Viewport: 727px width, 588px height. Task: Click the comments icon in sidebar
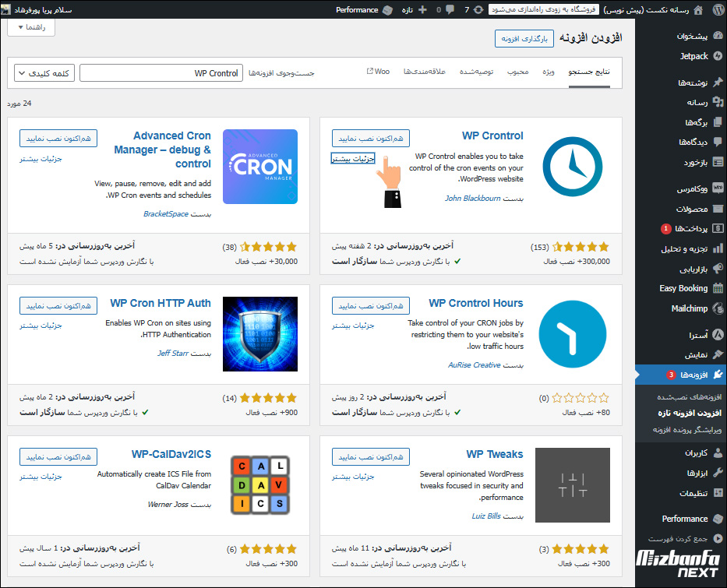coord(718,142)
